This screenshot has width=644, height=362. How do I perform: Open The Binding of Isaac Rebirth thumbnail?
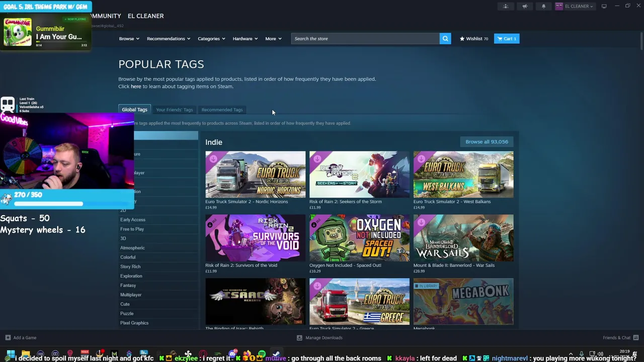[x=255, y=302]
